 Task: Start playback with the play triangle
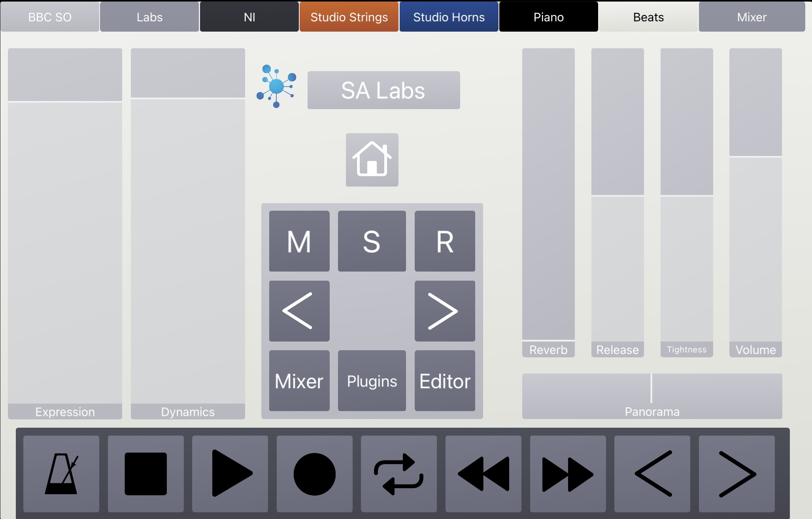click(230, 474)
